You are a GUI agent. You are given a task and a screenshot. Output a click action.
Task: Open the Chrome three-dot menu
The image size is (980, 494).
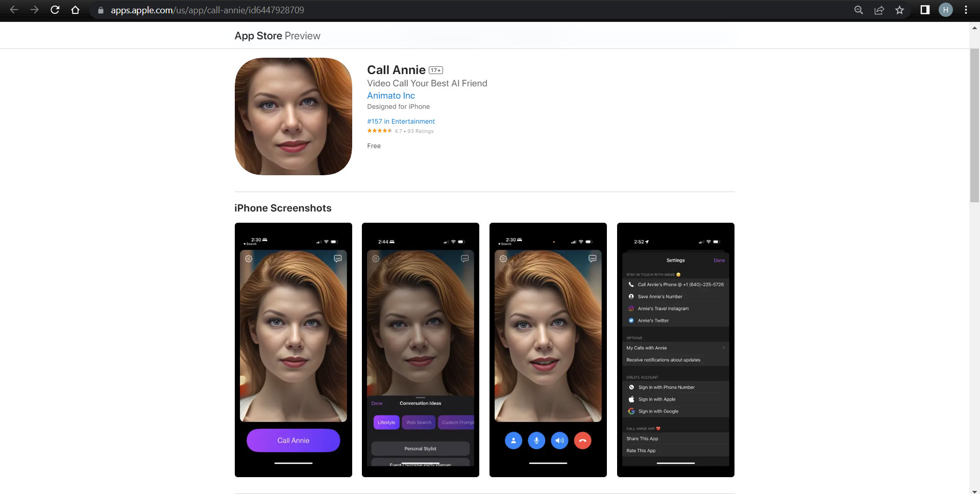966,10
